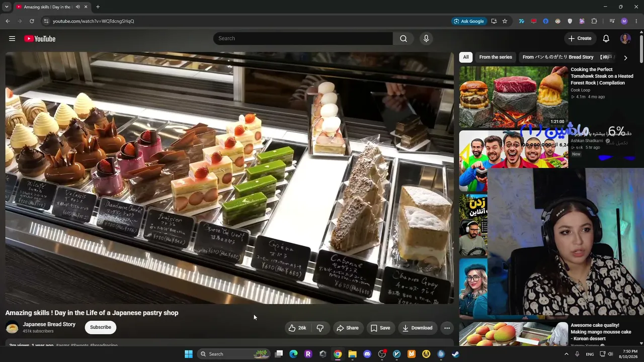644x362 pixels.
Task: Mute the tab using its audio icon
Action: [x=77, y=7]
